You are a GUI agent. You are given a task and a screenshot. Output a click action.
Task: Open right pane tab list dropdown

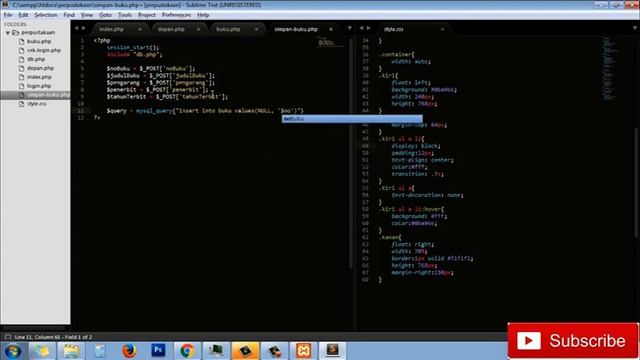coord(635,28)
